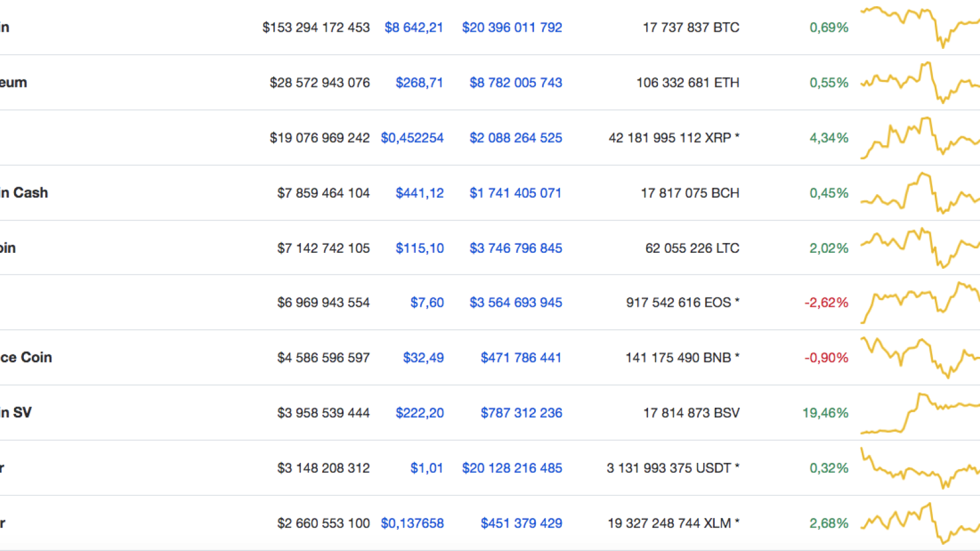Open the XRP price $0,452254
This screenshot has width=980, height=551.
click(412, 138)
